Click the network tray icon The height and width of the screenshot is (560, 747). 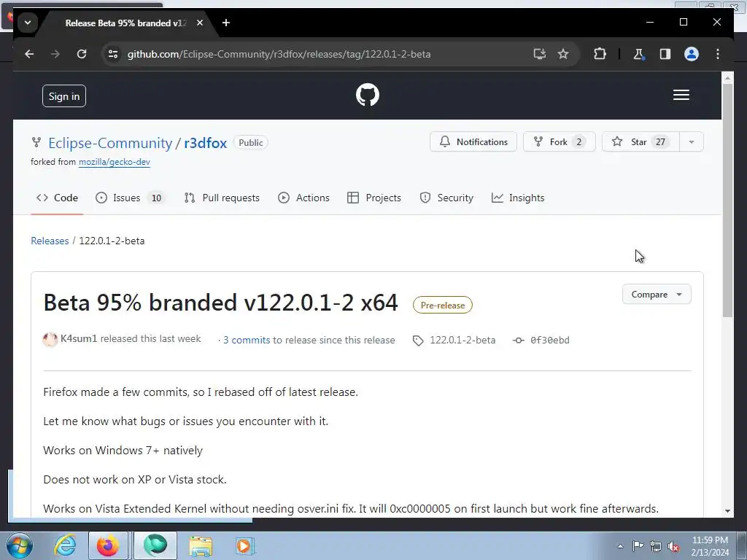coord(656,546)
